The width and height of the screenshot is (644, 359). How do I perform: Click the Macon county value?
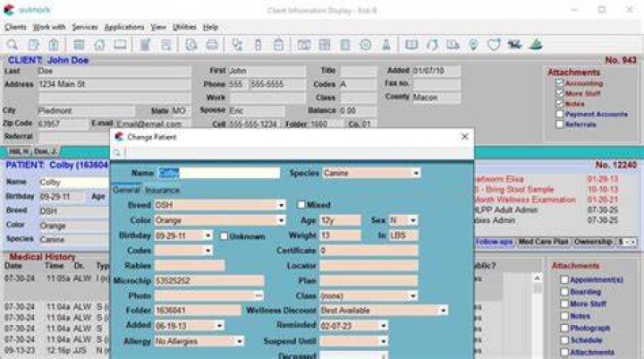point(436,98)
